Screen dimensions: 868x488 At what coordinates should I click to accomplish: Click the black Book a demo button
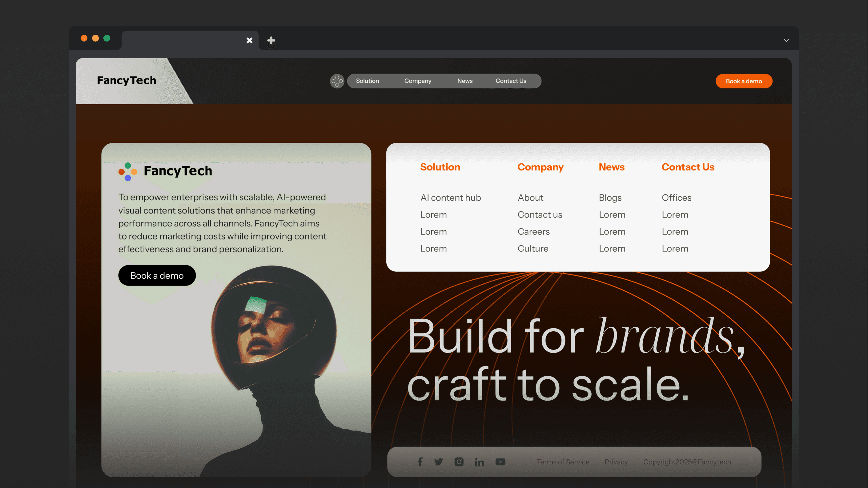157,275
